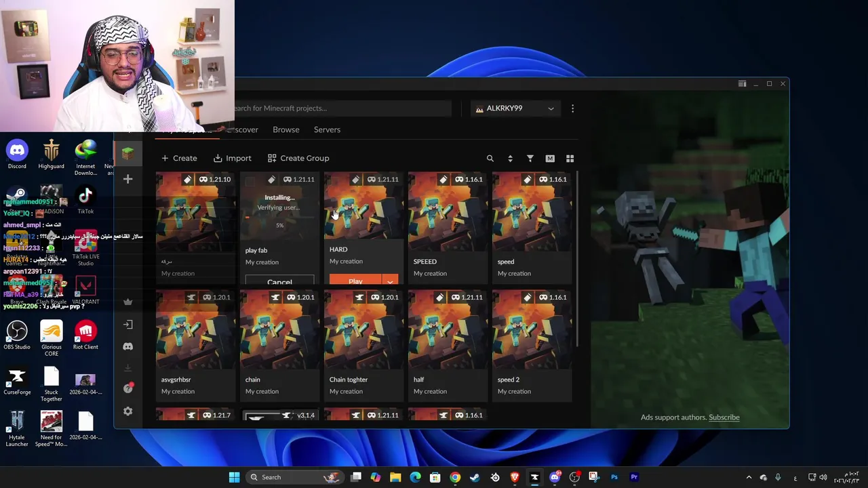
Task: Click the Import button
Action: tap(232, 159)
